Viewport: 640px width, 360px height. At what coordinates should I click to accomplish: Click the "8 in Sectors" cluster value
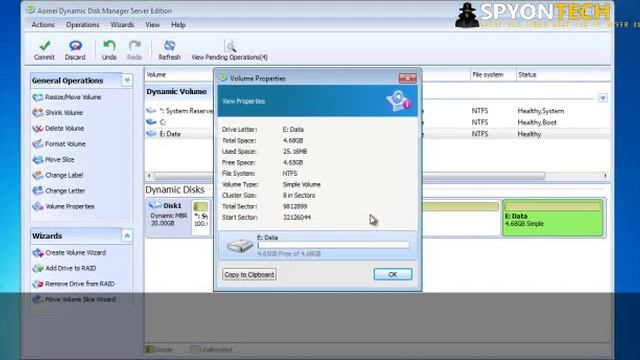[299, 196]
